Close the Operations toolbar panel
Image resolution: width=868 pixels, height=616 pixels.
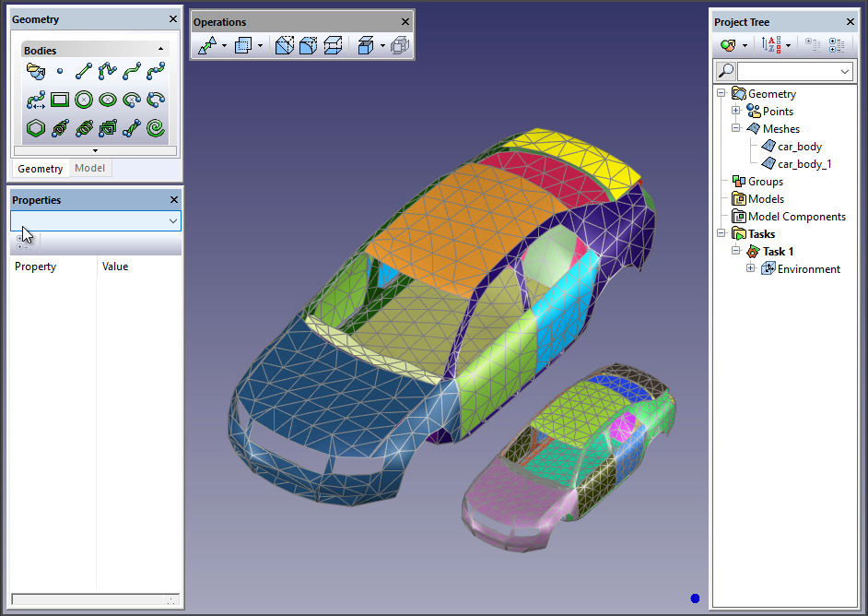click(x=405, y=22)
